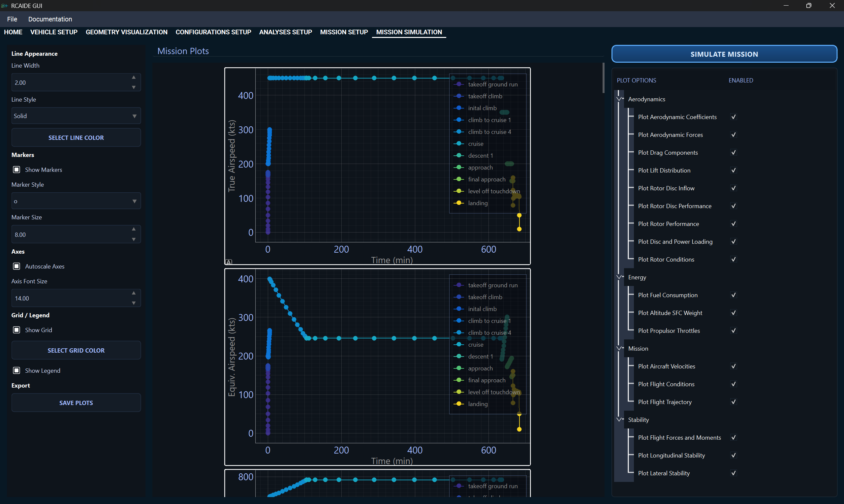Open the File menu
The image size is (844, 504).
pos(12,19)
